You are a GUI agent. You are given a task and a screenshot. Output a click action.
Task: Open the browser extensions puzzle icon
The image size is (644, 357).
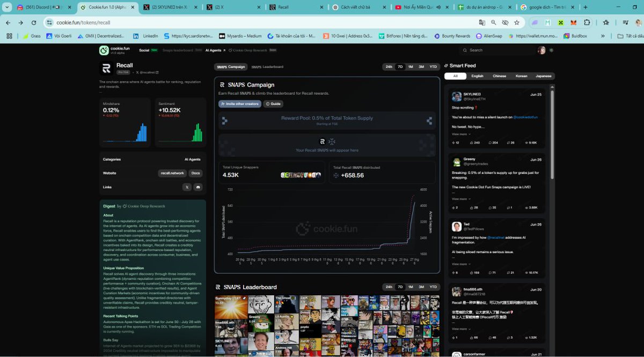(587, 23)
